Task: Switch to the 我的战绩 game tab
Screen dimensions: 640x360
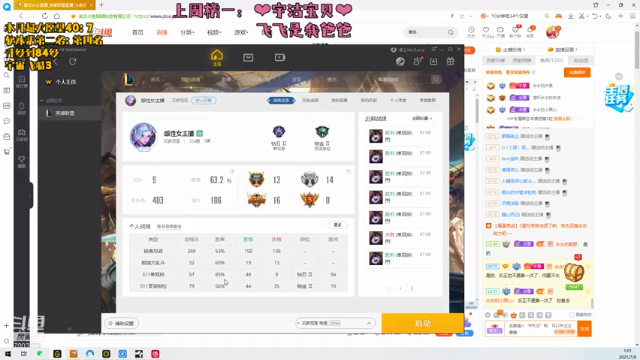Action: [190, 80]
